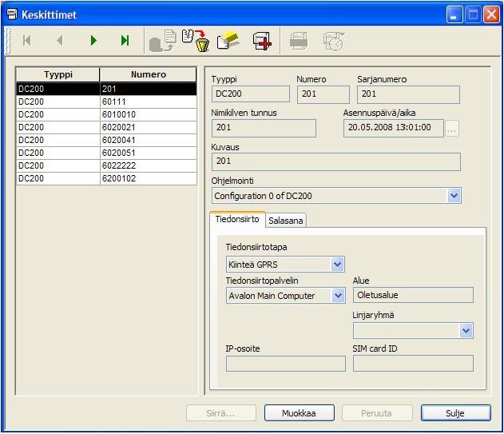
Task: Click delete record trash bin icon
Action: point(196,41)
